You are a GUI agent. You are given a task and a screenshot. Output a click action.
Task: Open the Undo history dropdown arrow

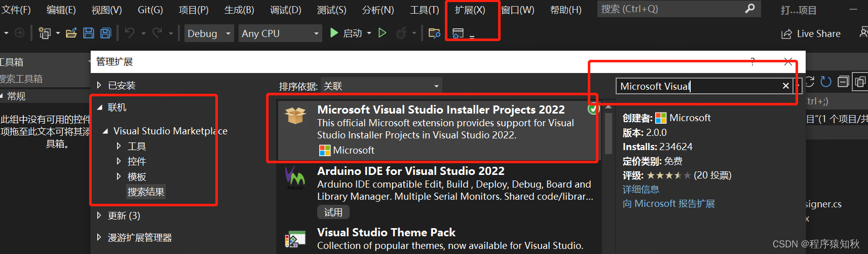(143, 33)
